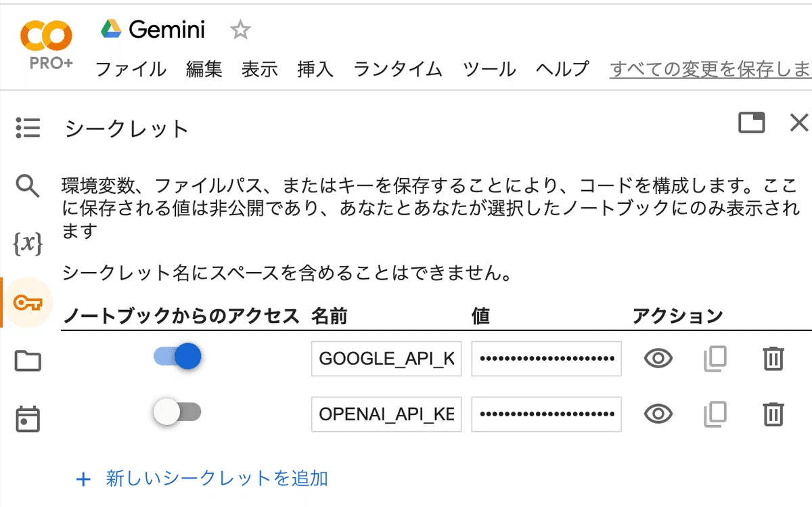Enable notebook access for OPENAI_API_KEY
Viewport: 812px width, 507px height.
(x=177, y=412)
